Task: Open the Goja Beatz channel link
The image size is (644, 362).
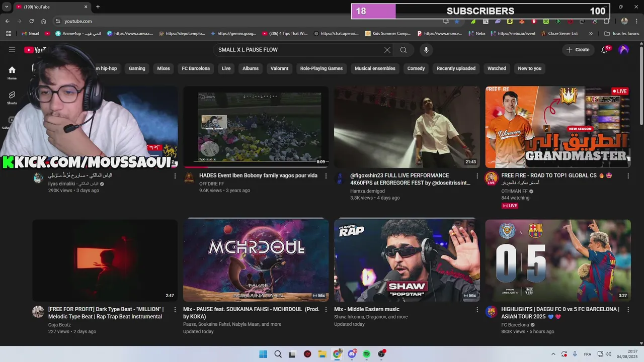Action: coord(59,325)
